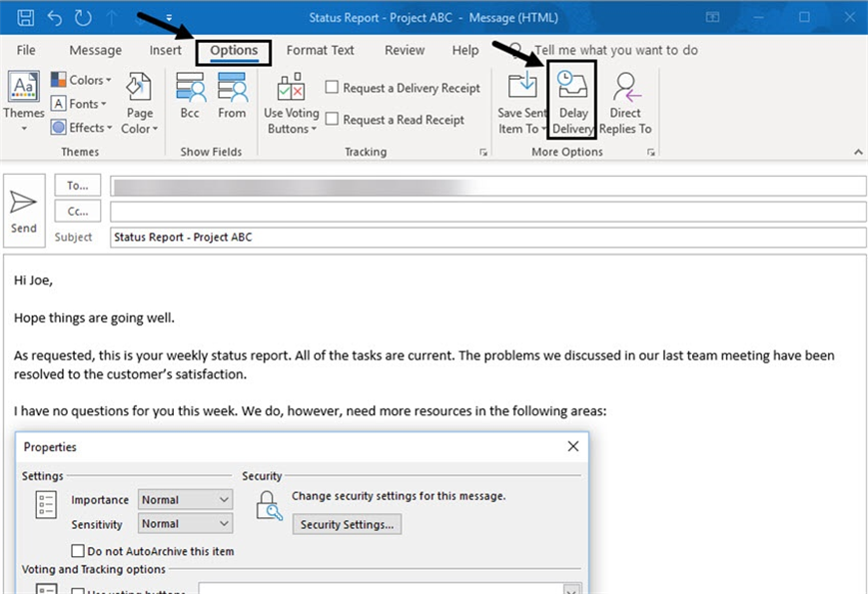Open the Tracking dialog launcher

483,152
